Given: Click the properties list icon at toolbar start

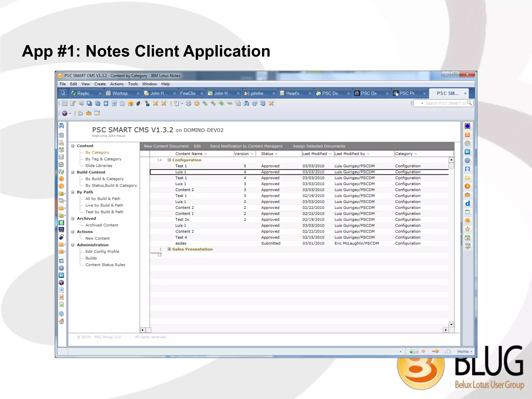Looking at the screenshot, I should [x=64, y=104].
